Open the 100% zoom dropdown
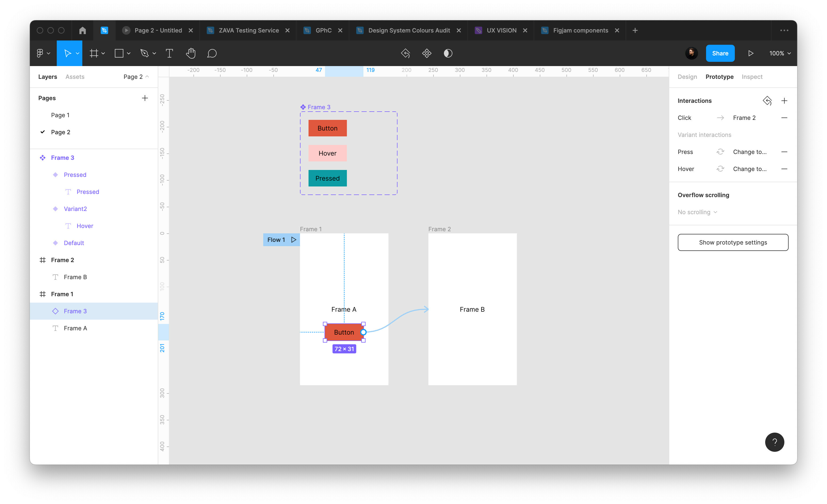Image resolution: width=827 pixels, height=504 pixels. [780, 53]
